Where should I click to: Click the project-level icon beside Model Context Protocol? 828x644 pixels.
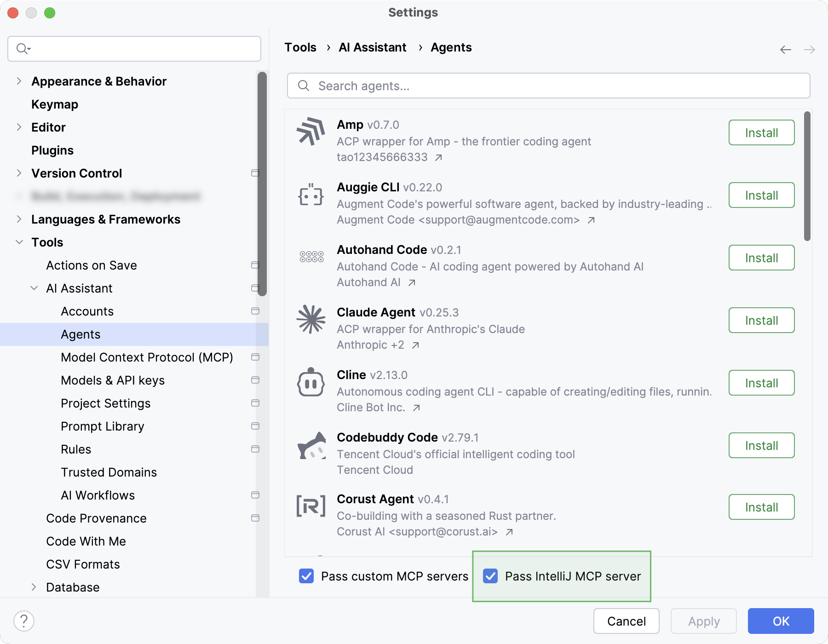[255, 357]
